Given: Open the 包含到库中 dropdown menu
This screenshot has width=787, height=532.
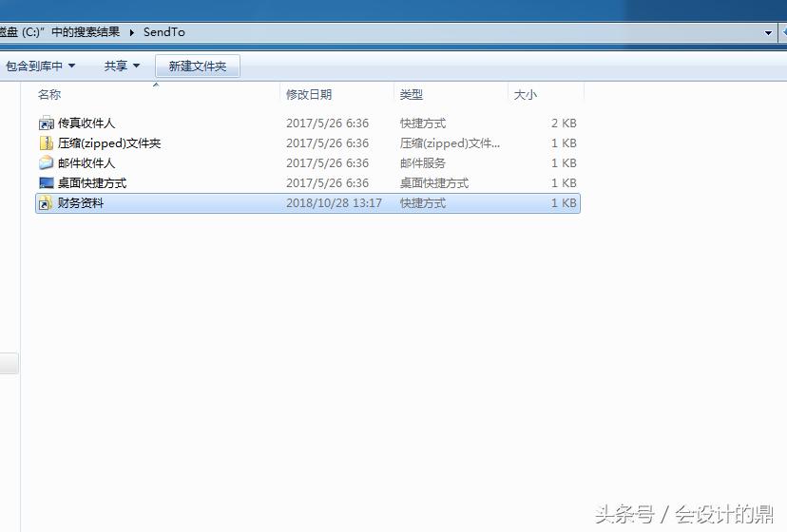Looking at the screenshot, I should (x=40, y=66).
